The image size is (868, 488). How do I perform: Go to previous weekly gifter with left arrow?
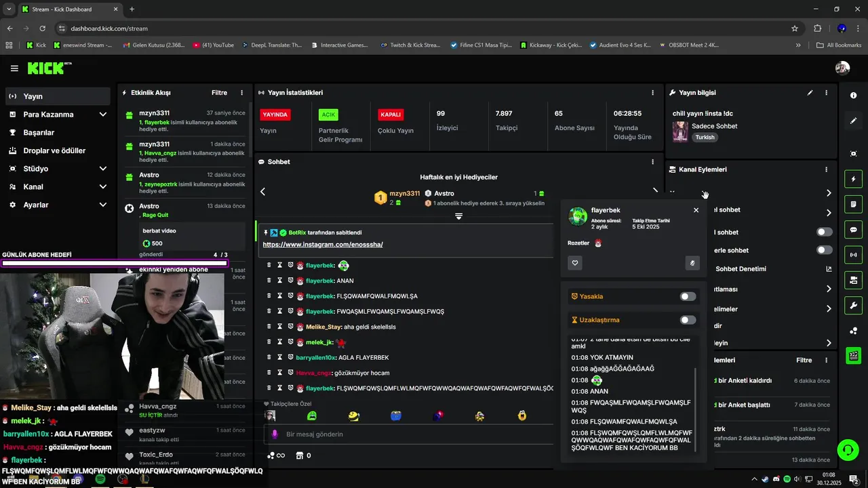coord(263,192)
